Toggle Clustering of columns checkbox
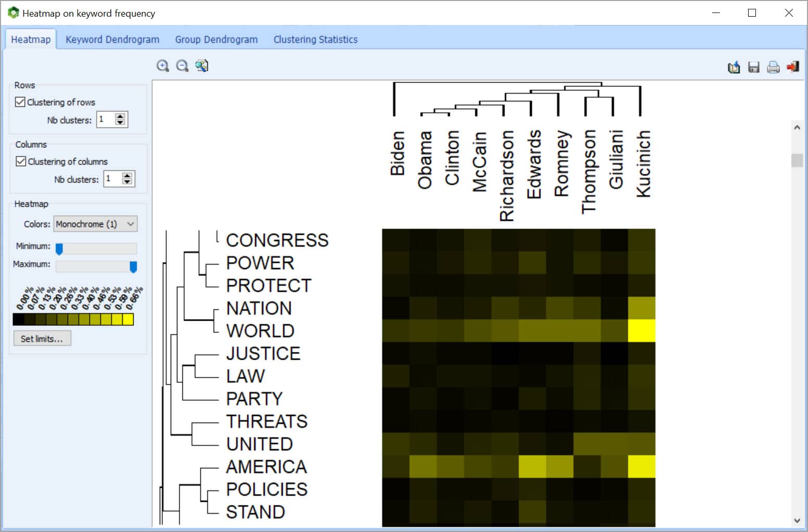 21,161
